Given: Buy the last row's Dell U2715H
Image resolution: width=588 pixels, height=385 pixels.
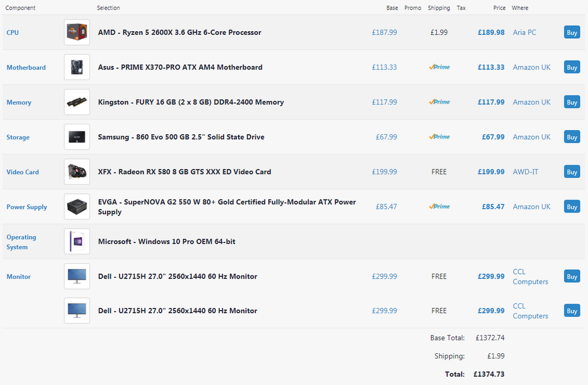Looking at the screenshot, I should tap(572, 311).
